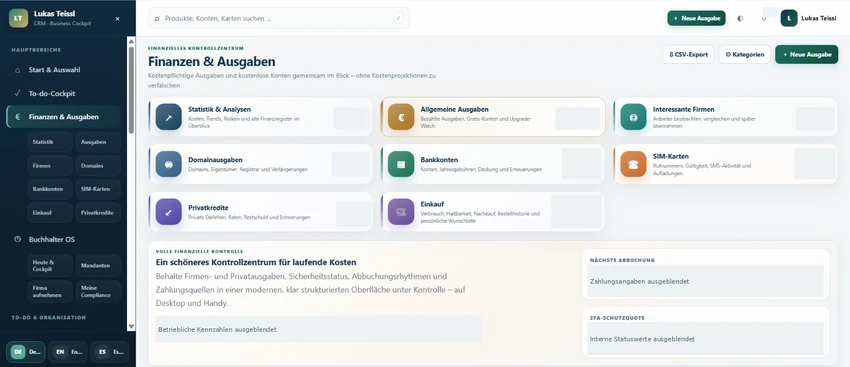The image size is (850, 367).
Task: Open the Bankkonten card title
Action: pyautogui.click(x=439, y=160)
